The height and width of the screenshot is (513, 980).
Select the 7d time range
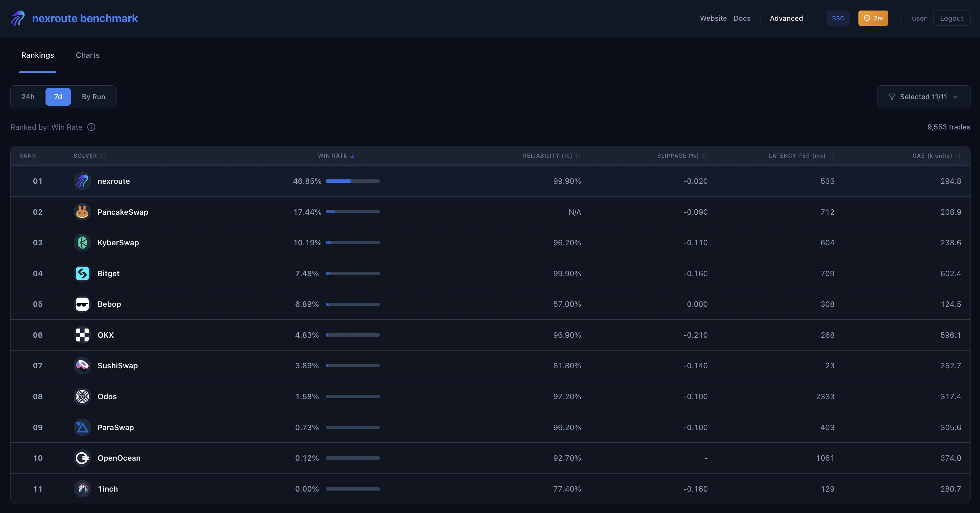[x=58, y=97]
